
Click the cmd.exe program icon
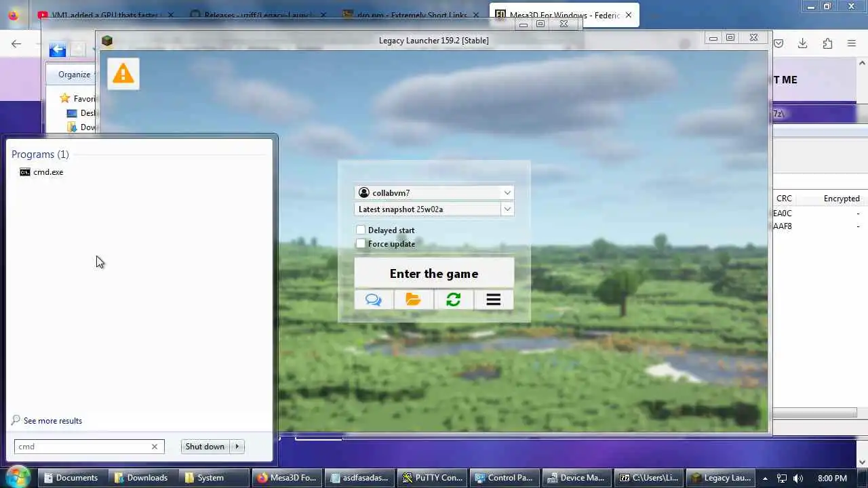(x=25, y=172)
